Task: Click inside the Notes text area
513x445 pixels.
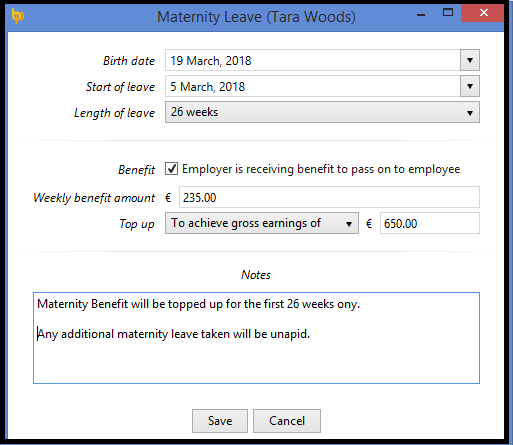Action: click(x=256, y=338)
